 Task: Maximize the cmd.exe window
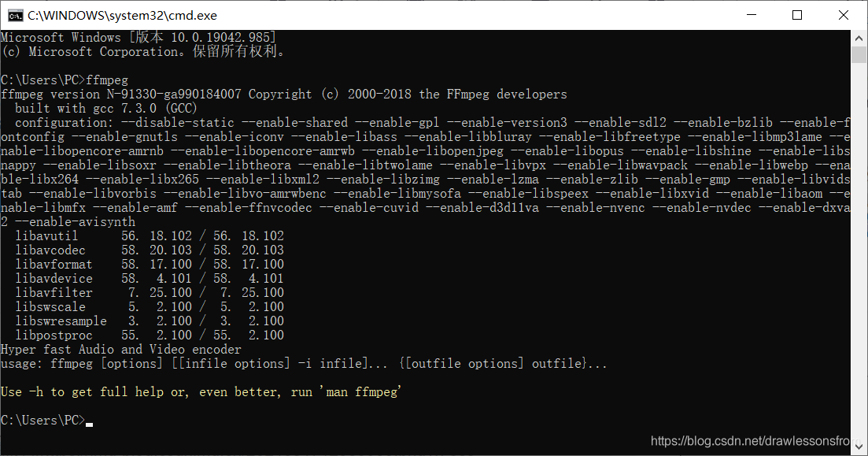pos(797,15)
